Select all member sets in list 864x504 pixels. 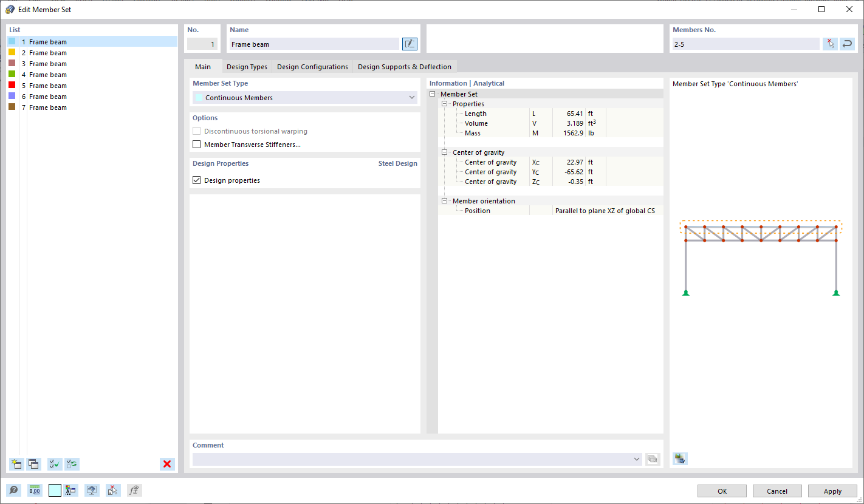54,464
